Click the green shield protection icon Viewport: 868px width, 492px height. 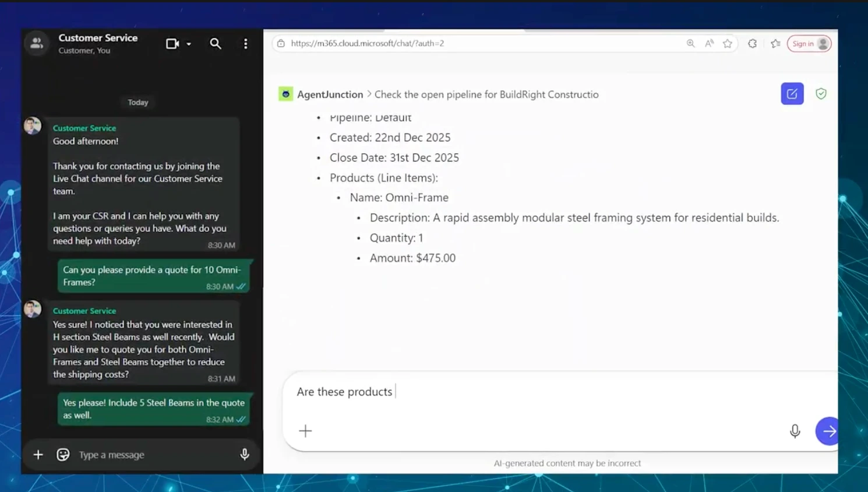[821, 94]
